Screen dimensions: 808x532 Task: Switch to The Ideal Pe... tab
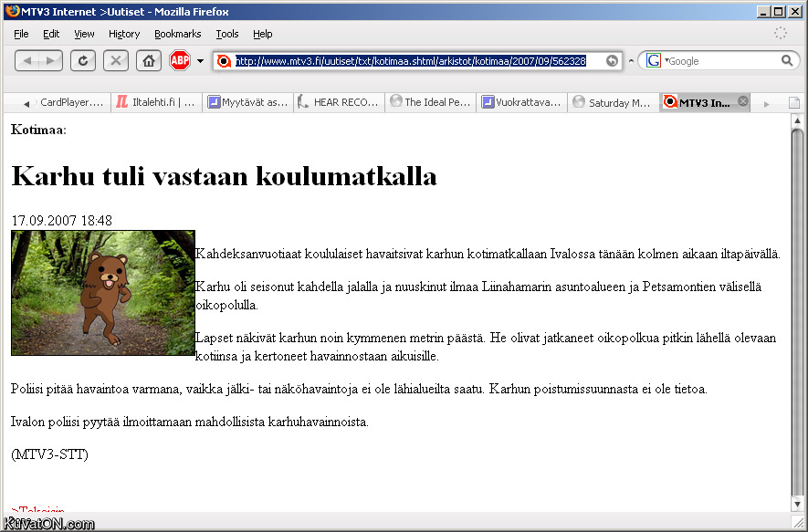coord(431,102)
